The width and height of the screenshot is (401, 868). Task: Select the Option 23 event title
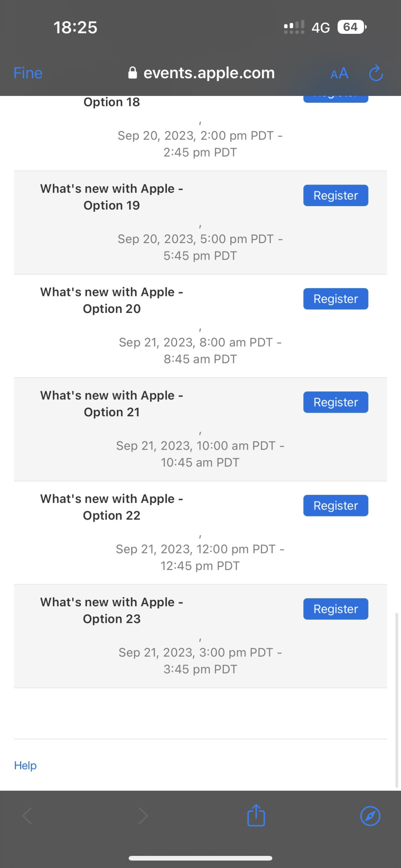(112, 610)
